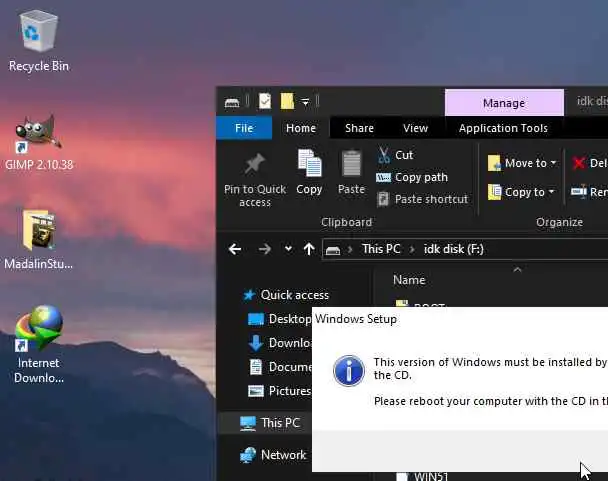This screenshot has width=608, height=481.
Task: Sort by the Name column header
Action: [x=409, y=280]
